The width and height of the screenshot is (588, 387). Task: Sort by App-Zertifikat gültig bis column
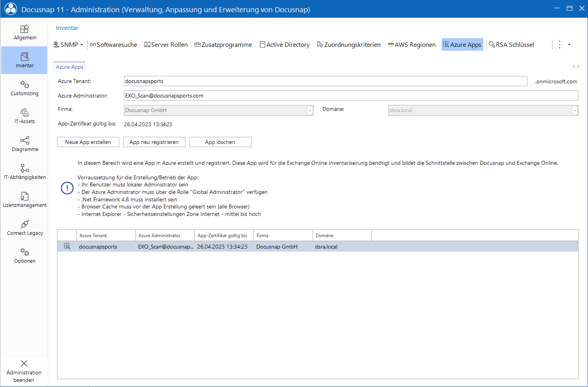[224, 235]
